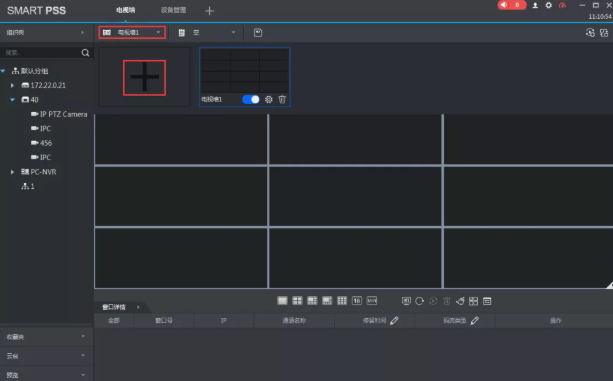613x381 pixels.
Task: Switch to the TV wall tab
Action: [125, 10]
